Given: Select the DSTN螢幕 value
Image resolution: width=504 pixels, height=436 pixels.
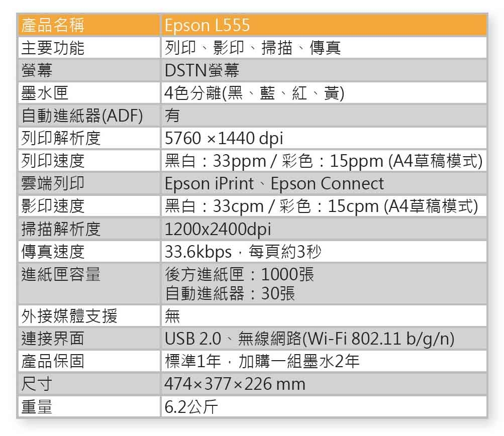Looking at the screenshot, I should pyautogui.click(x=202, y=70).
